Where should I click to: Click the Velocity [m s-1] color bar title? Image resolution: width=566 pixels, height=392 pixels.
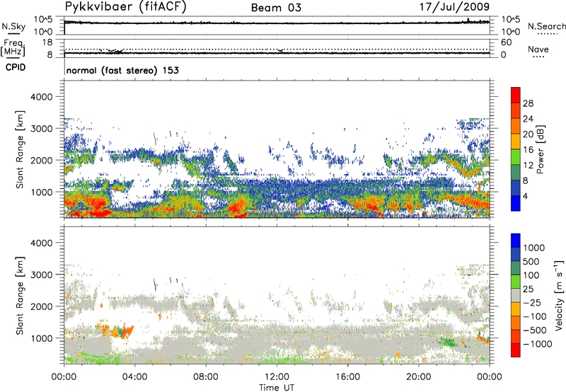click(559, 295)
